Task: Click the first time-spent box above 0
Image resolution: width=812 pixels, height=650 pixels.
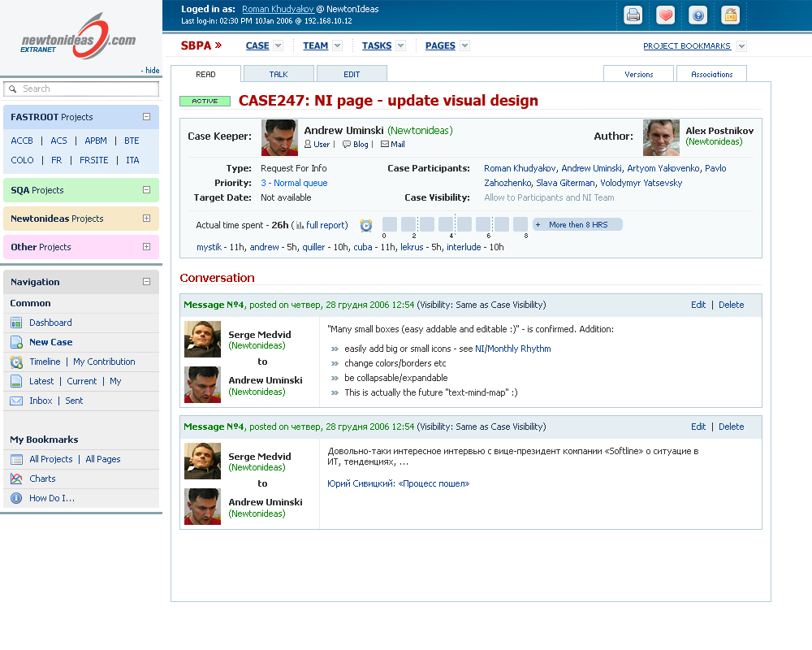Action: point(390,224)
